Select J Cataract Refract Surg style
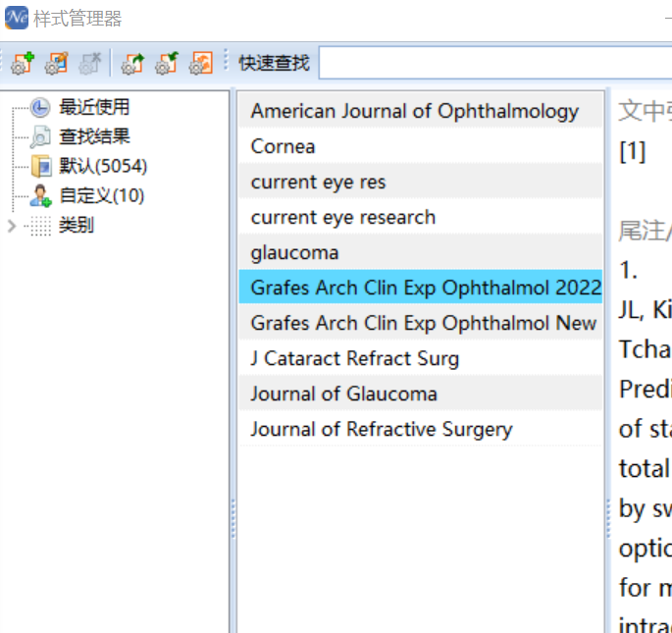 click(421, 357)
